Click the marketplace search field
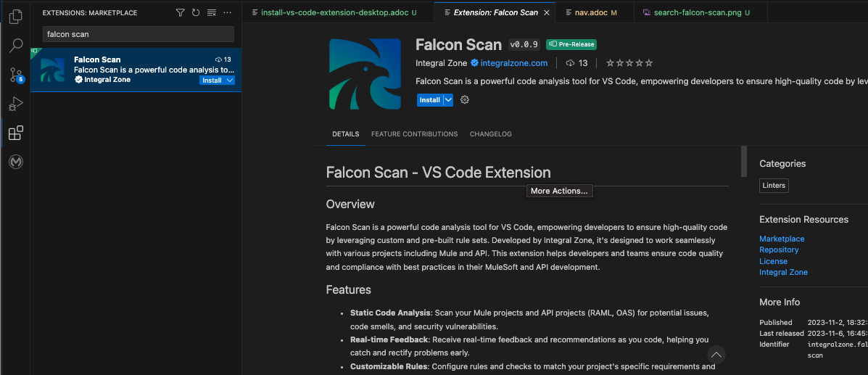 click(139, 34)
